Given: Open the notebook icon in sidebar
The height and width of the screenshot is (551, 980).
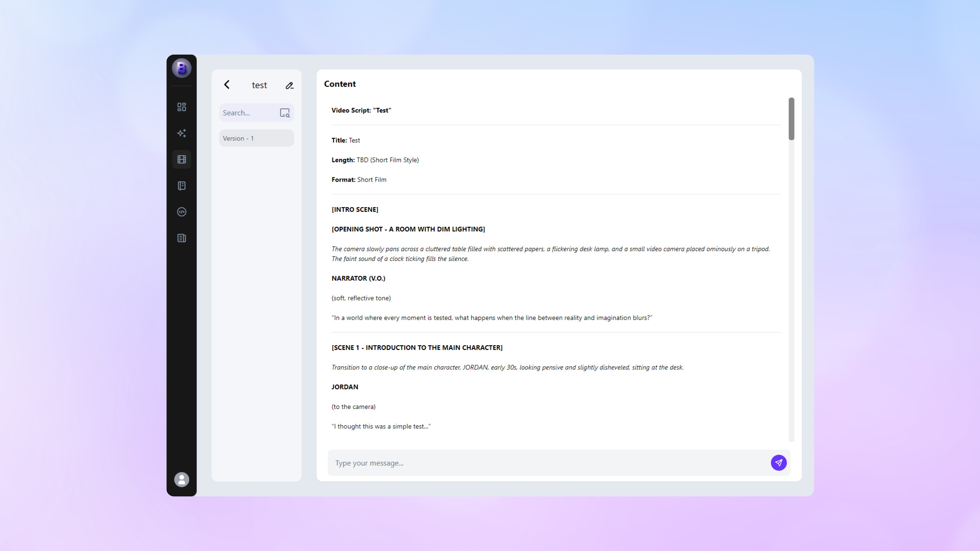Looking at the screenshot, I should 181,185.
